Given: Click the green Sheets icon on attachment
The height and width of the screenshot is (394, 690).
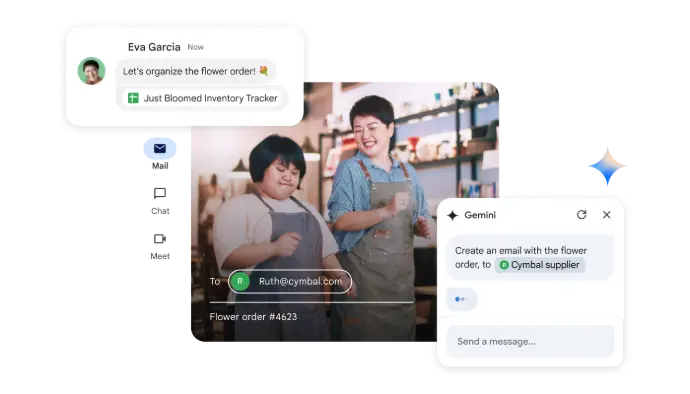Looking at the screenshot, I should 133,98.
